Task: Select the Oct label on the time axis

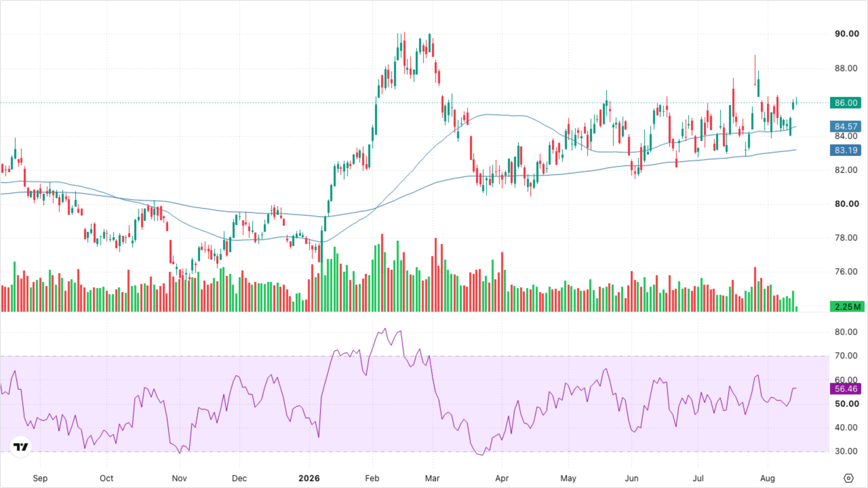Action: pos(106,479)
